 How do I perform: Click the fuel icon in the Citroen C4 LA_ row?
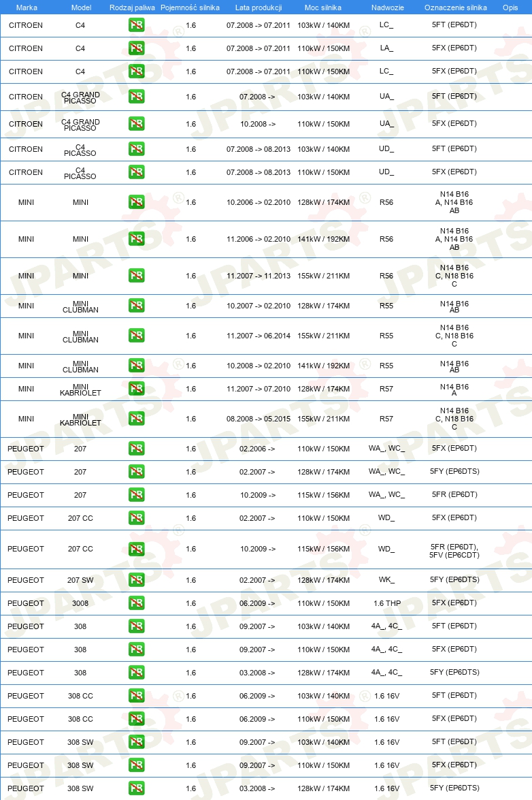[x=137, y=48]
